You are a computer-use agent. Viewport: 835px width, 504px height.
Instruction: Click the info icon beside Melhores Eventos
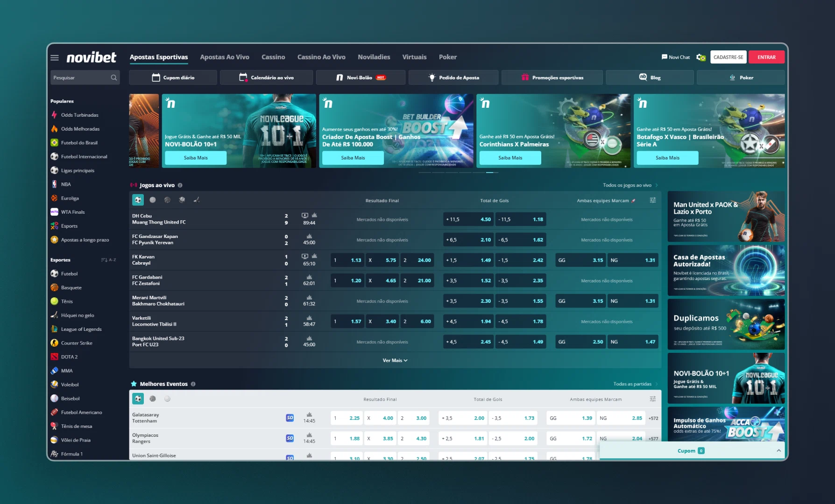(193, 384)
